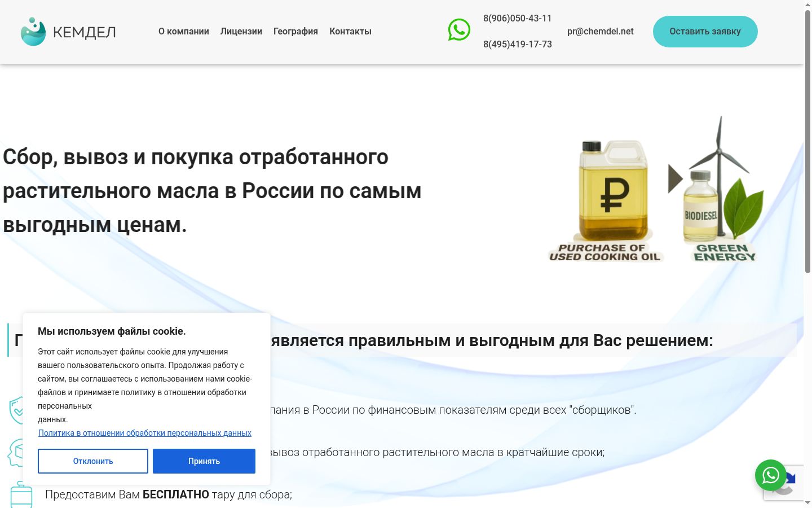This screenshot has width=812, height=508.
Task: Click text 'Предоставим Вам БЕСПЛАТНО тару для сбора;'
Action: (169, 494)
